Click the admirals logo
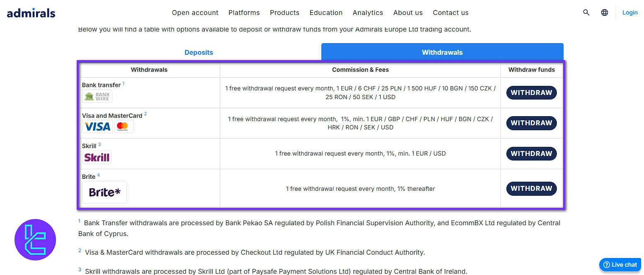 (31, 13)
